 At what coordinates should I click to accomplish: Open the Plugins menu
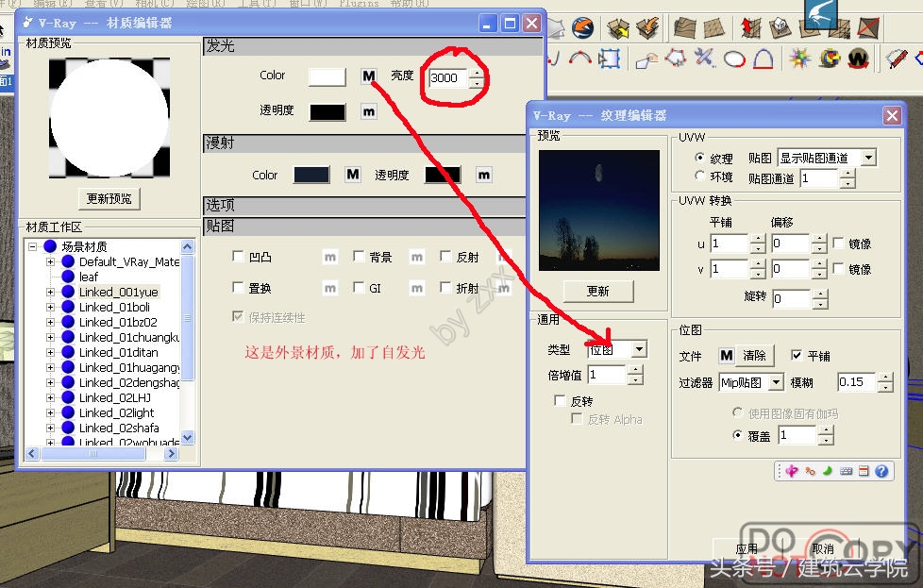359,4
